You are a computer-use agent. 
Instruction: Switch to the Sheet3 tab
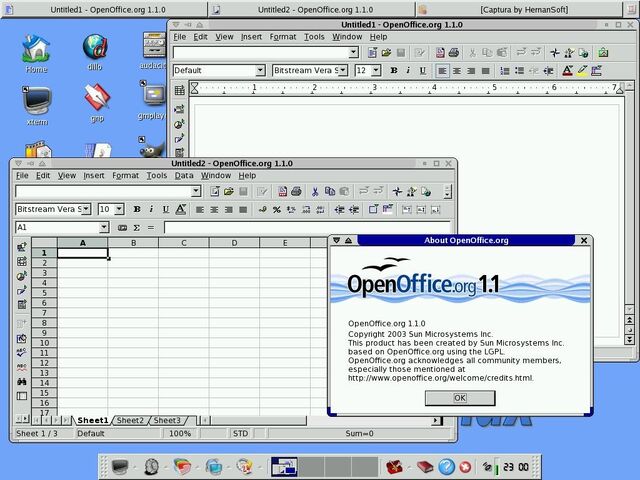167,420
